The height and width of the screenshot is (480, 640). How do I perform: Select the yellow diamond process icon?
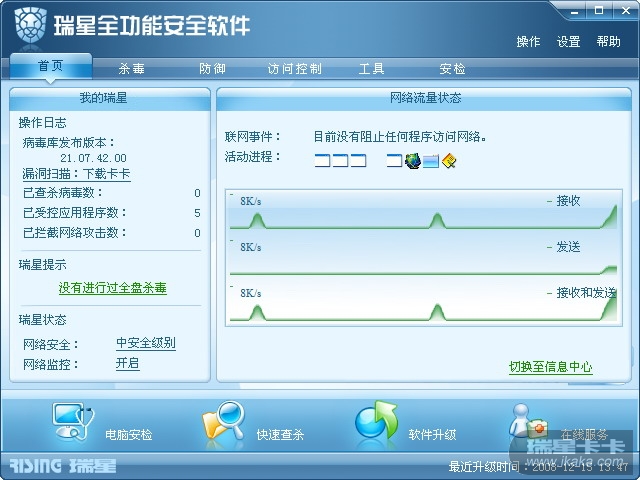coord(449,161)
